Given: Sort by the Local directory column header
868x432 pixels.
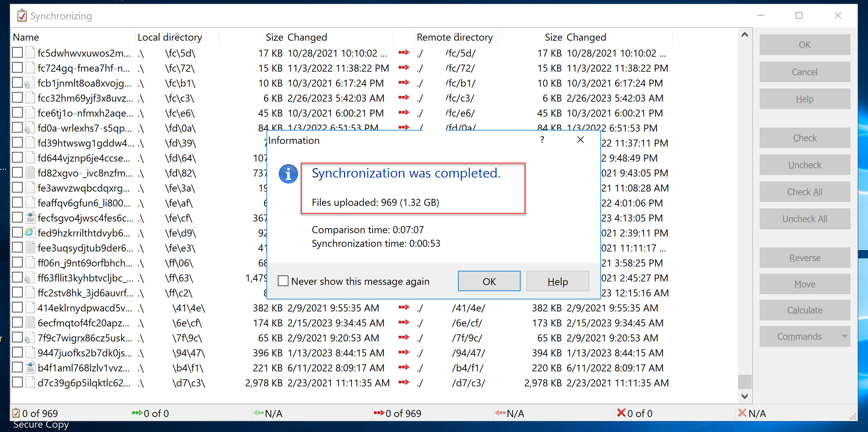Looking at the screenshot, I should (x=170, y=37).
